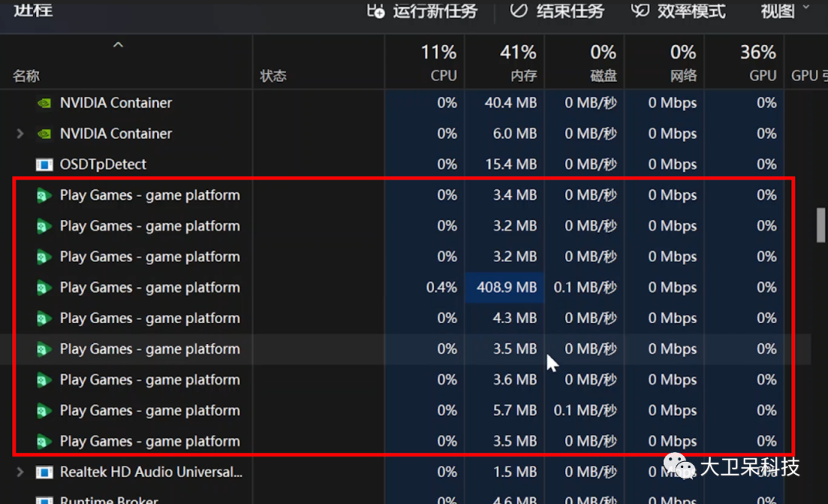
Task: Click the OSDTpDetect process icon
Action: coord(44,165)
